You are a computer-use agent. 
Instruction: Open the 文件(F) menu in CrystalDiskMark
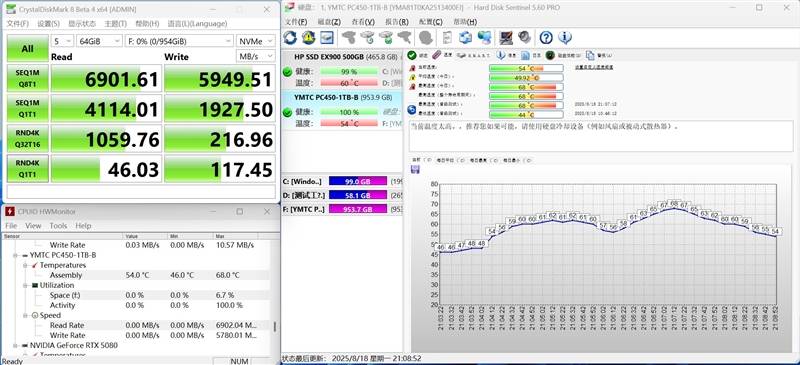(18, 23)
